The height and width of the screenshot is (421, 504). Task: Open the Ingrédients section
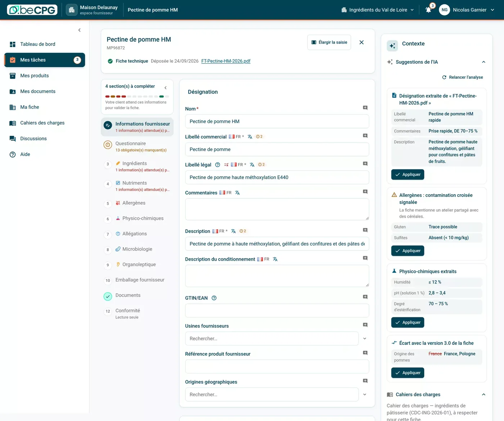[137, 166]
